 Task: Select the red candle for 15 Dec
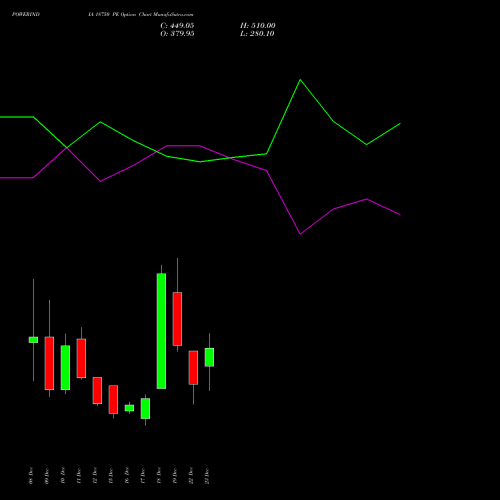click(113, 399)
